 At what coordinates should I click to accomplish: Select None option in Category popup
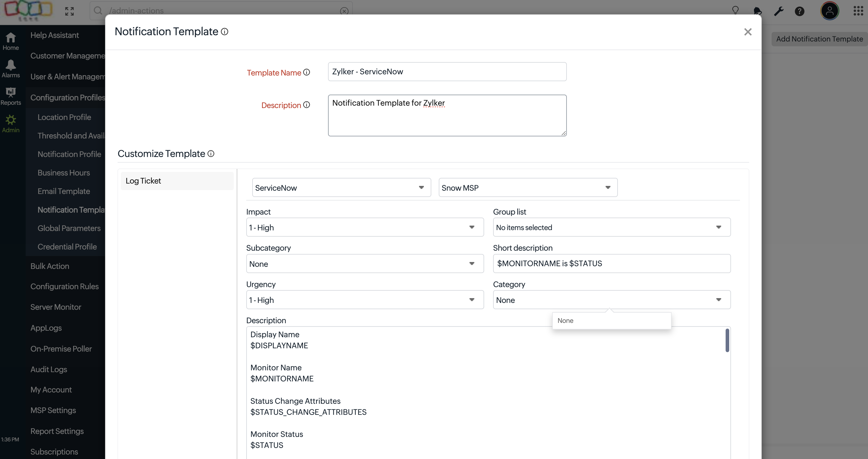tap(612, 321)
